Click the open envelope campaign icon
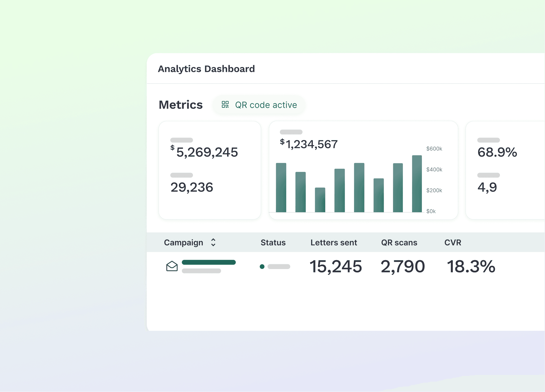The image size is (545, 392). [172, 266]
